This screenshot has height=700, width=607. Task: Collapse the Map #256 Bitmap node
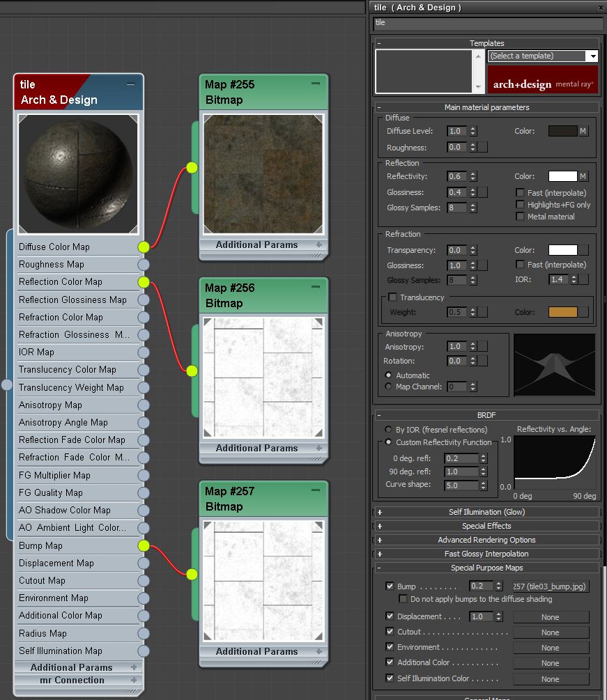click(x=315, y=286)
